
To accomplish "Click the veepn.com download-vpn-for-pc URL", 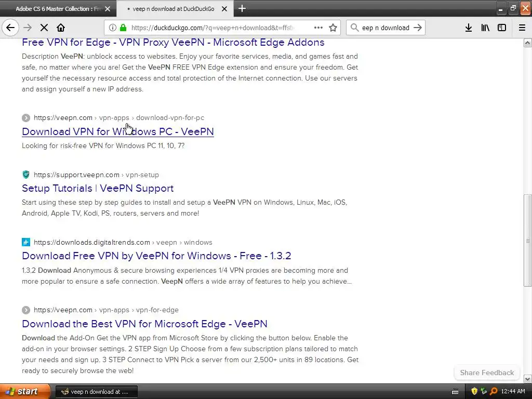I will click(119, 118).
